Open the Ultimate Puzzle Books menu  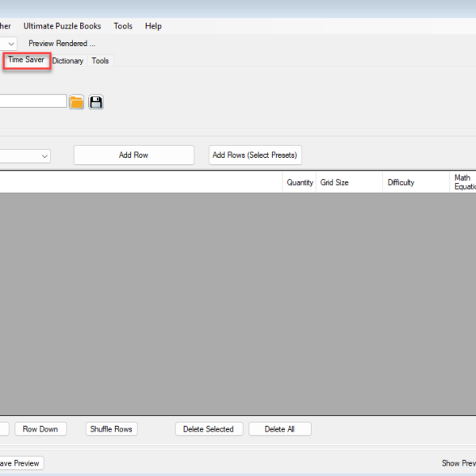(x=62, y=26)
